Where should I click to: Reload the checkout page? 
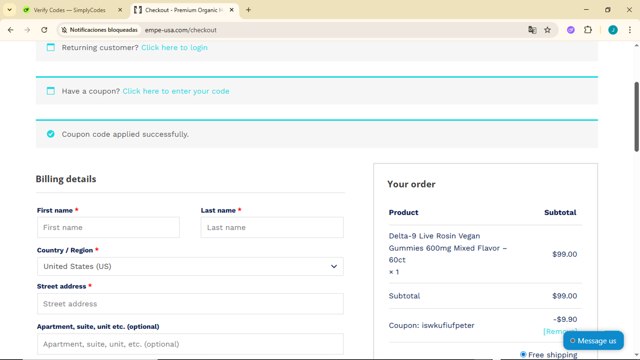[44, 30]
